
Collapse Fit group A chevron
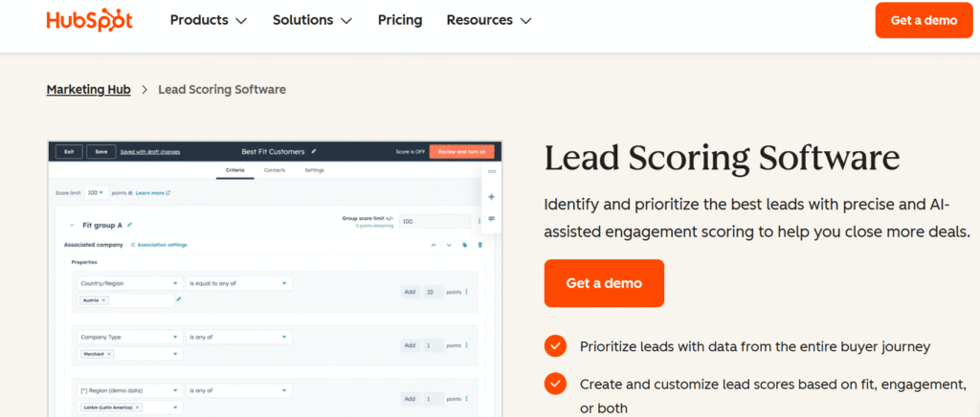pyautogui.click(x=72, y=225)
